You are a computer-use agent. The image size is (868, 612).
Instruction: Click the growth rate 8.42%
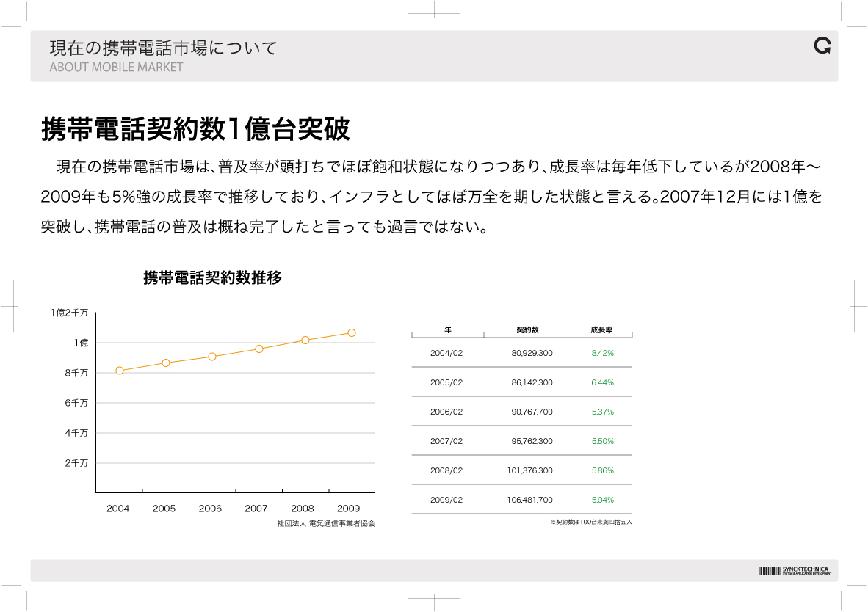click(x=603, y=353)
